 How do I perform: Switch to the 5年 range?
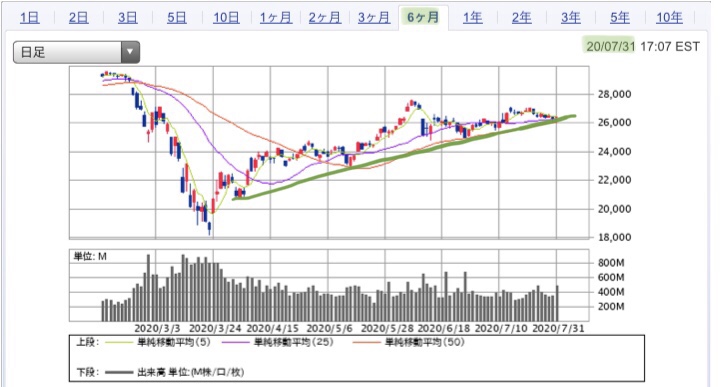[x=620, y=18]
